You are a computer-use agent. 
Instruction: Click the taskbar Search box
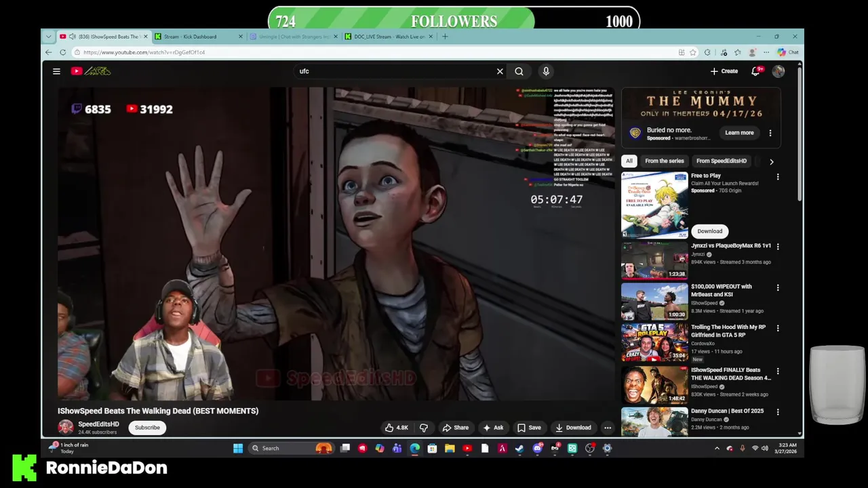(292, 448)
